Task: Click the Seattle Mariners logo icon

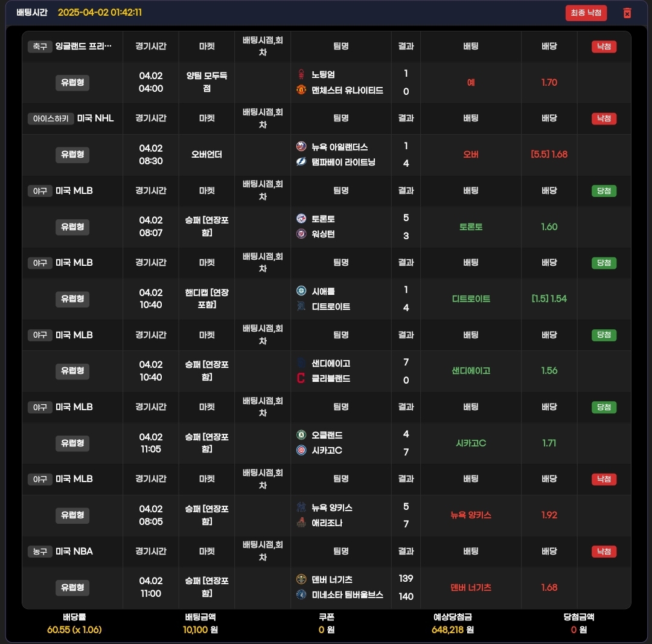Action: tap(301, 291)
